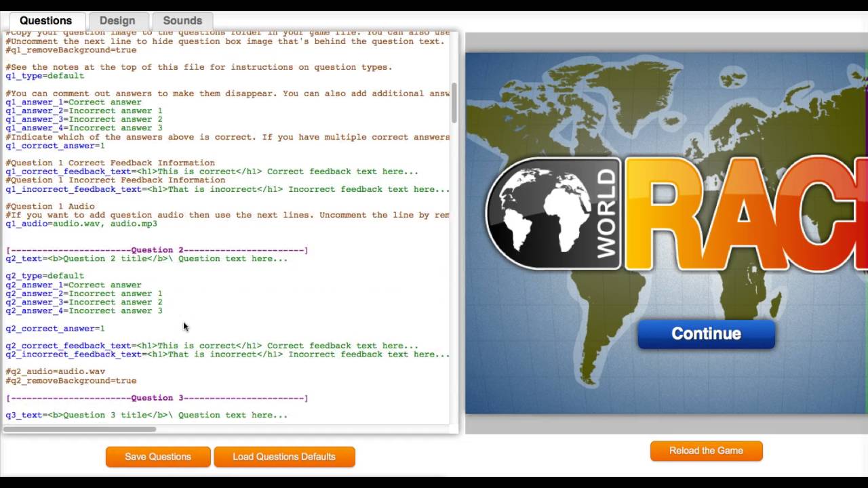This screenshot has height=488, width=868.
Task: Click line q1_answer_4=Incorrect answer 3
Action: tap(84, 128)
